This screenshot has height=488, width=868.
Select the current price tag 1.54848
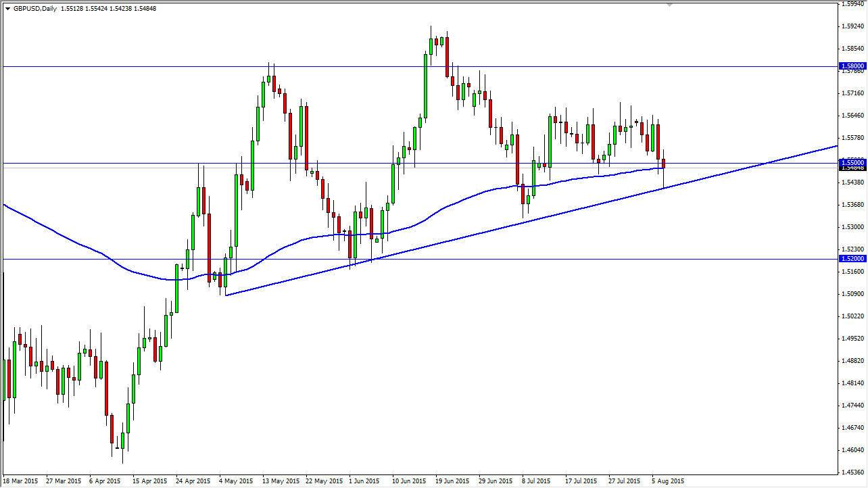pos(850,168)
